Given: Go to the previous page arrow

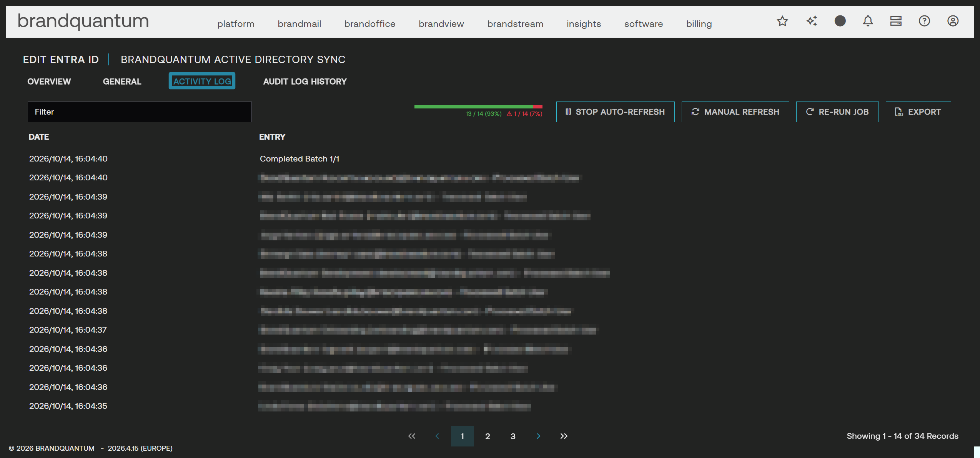Looking at the screenshot, I should (437, 436).
